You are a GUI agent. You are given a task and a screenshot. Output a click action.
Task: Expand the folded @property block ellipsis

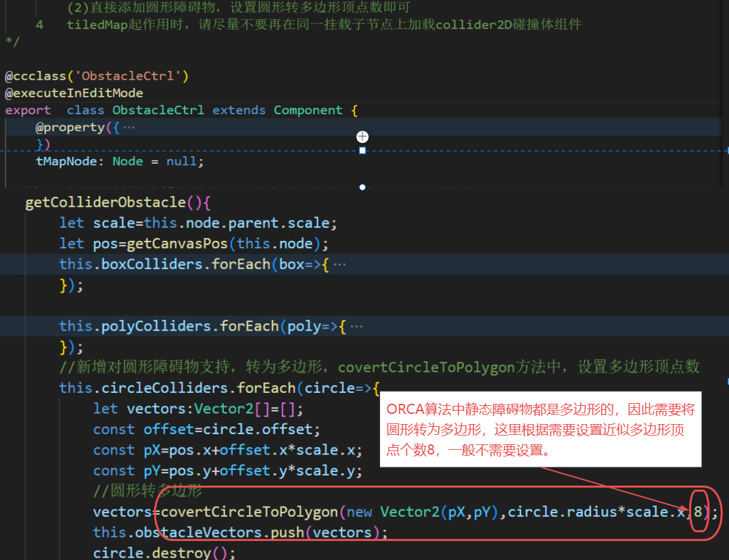point(128,127)
